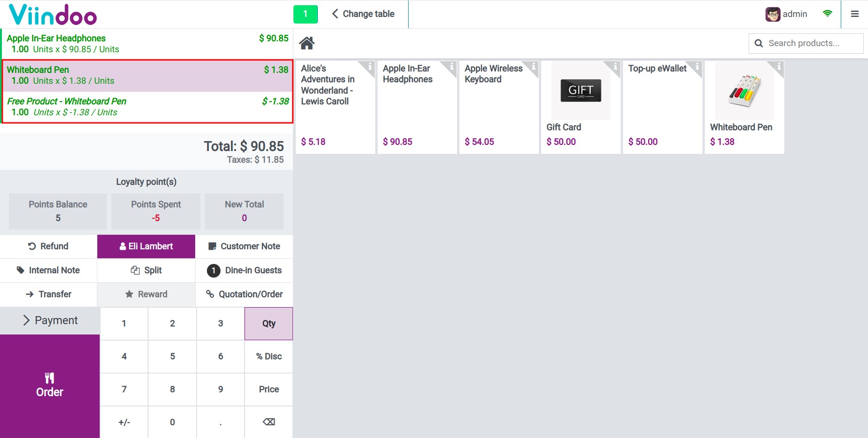This screenshot has height=438, width=868.
Task: Add Apple In-Ear Headphones product card
Action: click(x=417, y=107)
